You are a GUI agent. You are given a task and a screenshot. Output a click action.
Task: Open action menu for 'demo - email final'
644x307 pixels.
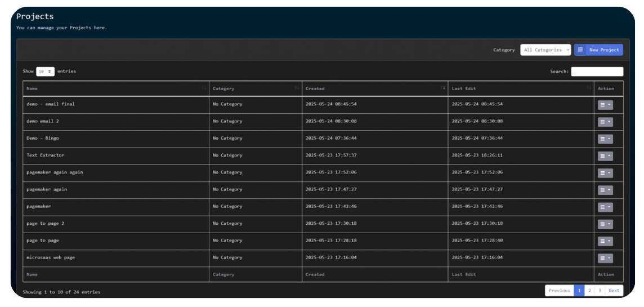[x=605, y=105]
